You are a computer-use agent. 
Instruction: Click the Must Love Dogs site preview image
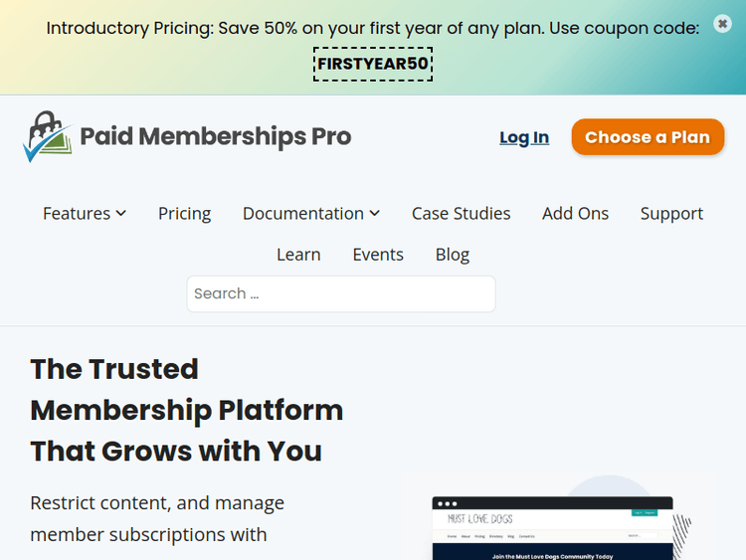[552, 528]
